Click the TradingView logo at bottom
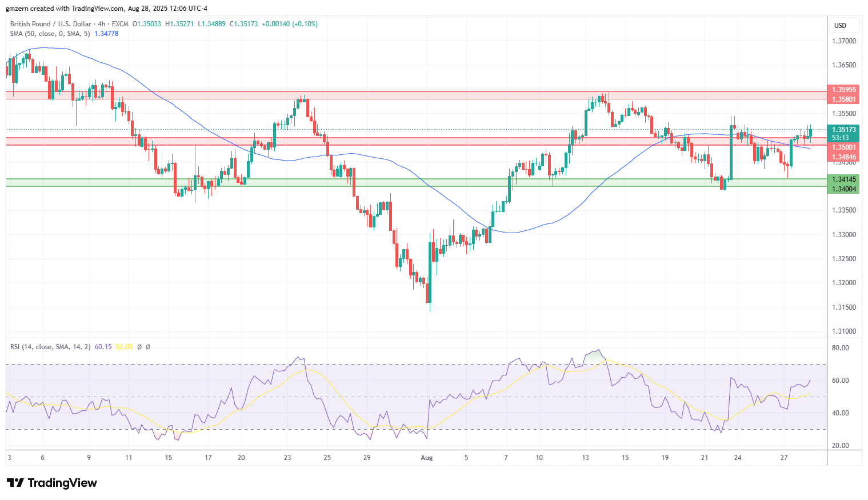 (x=52, y=483)
